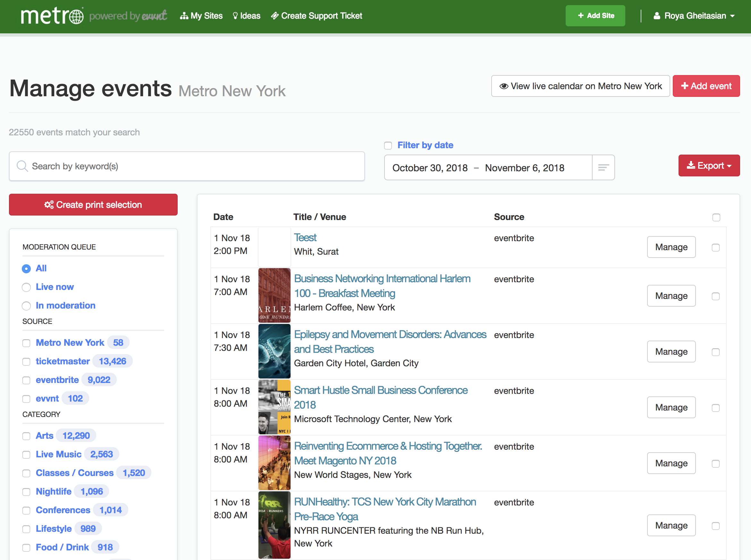Check the evvnt source filter
The image size is (751, 560).
coord(26,399)
